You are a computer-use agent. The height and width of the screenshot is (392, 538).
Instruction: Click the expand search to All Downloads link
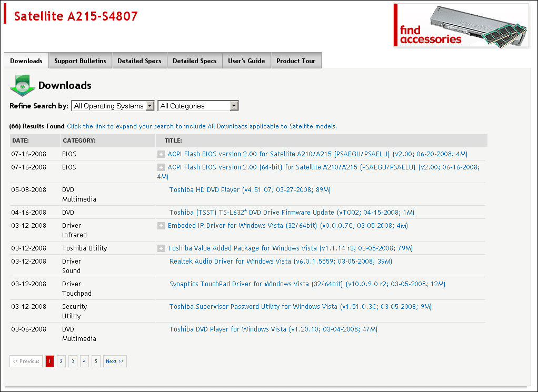[x=202, y=126]
